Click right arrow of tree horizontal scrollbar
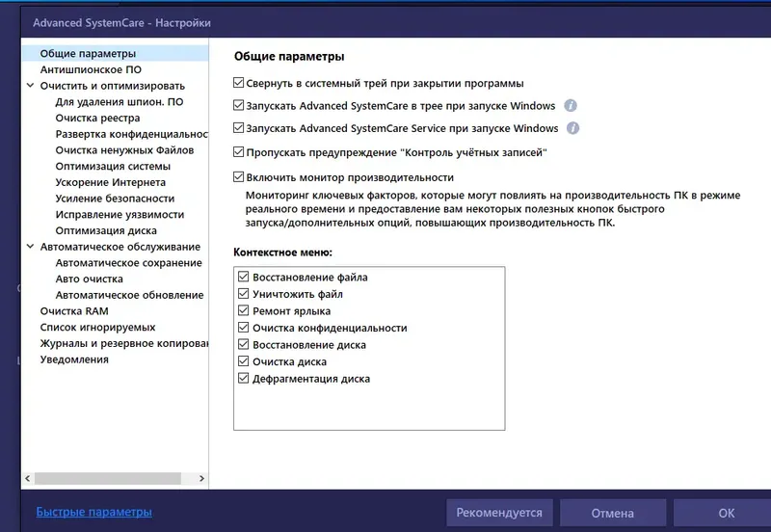The width and height of the screenshot is (771, 532). click(201, 478)
